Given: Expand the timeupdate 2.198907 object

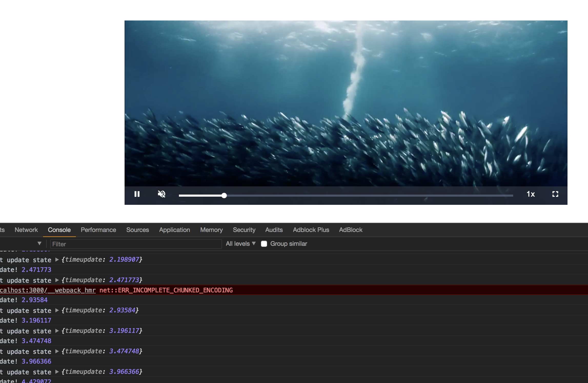Looking at the screenshot, I should tap(57, 260).
